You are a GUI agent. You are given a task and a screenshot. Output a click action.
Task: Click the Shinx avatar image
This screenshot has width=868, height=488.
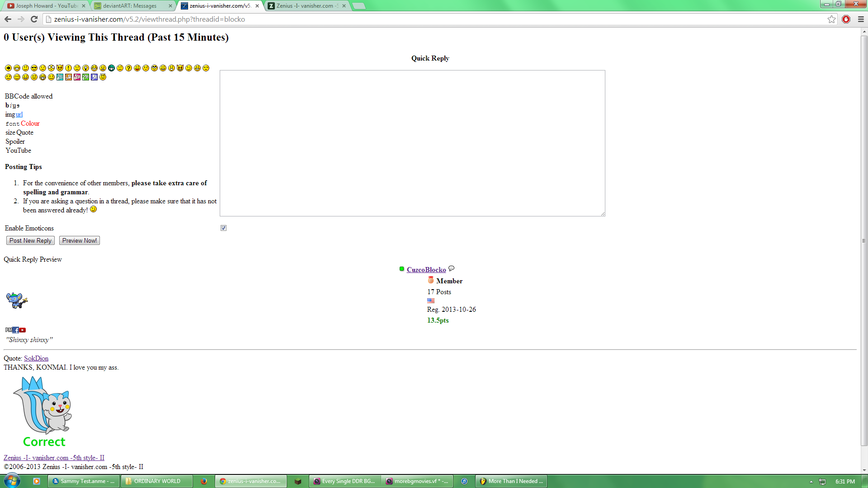(17, 300)
